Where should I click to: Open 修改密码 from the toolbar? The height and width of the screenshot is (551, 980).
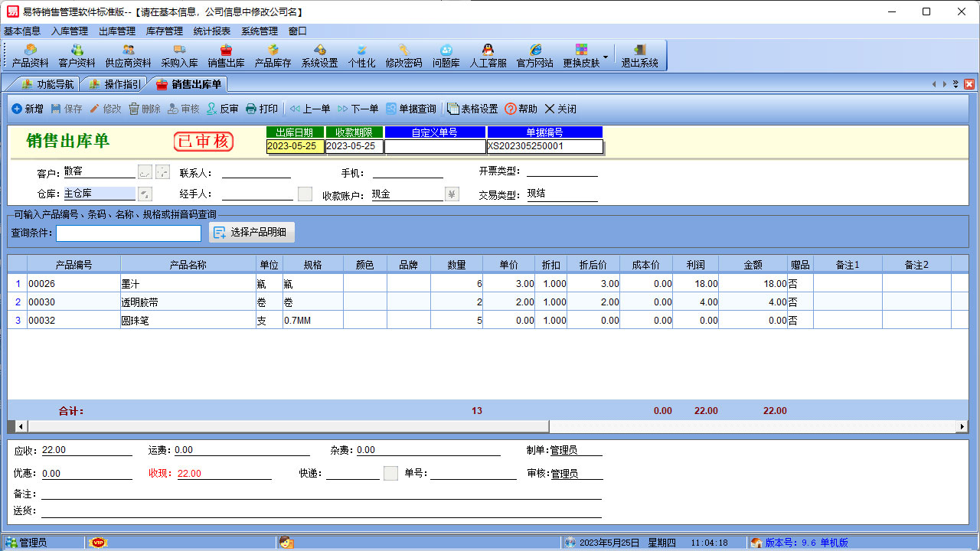403,55
